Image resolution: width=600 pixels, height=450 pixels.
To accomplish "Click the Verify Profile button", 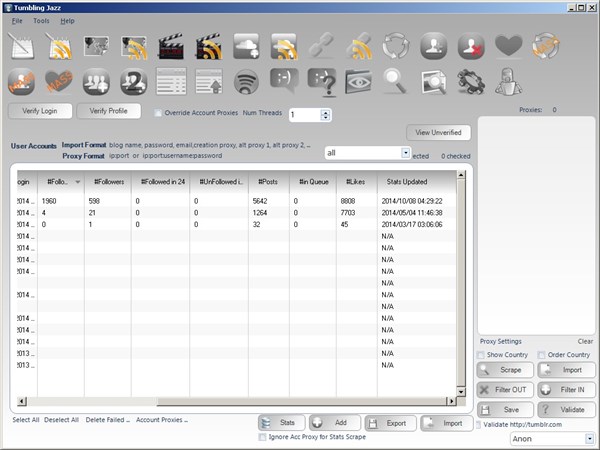I will click(109, 111).
